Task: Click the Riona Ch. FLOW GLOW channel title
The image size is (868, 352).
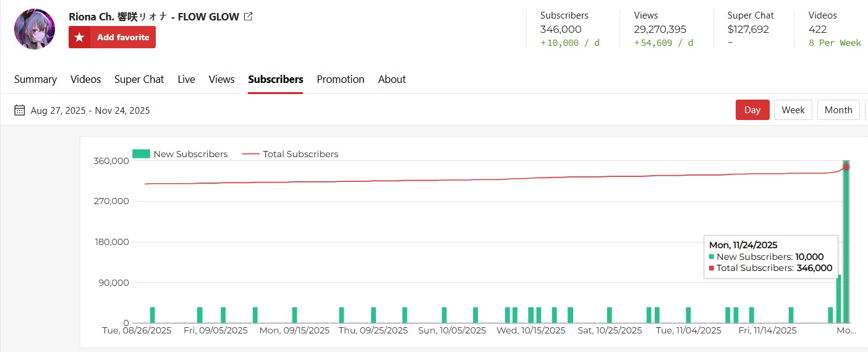Action: (154, 17)
